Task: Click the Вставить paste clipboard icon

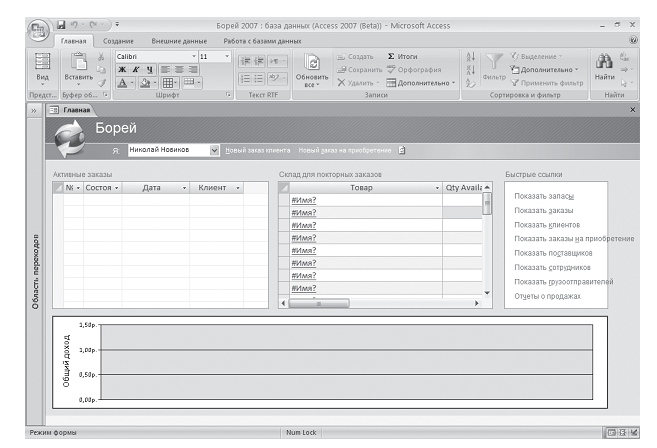Action: point(78,61)
